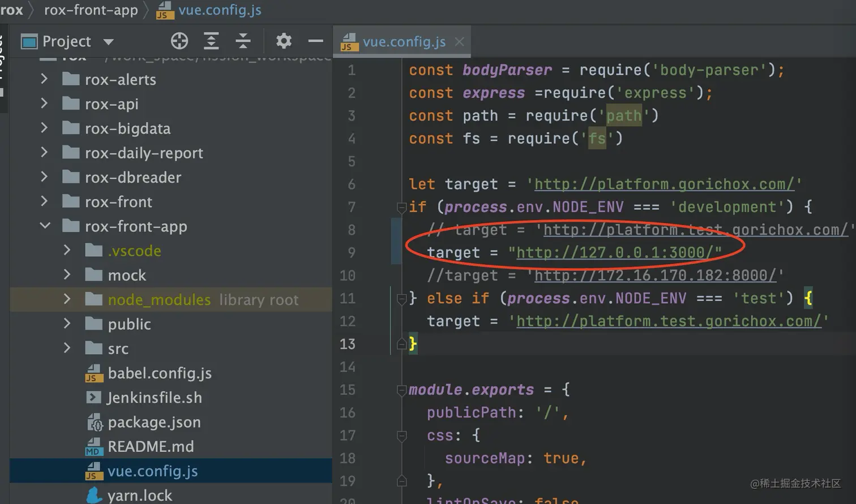Place cursor on 'sourceMap: true,' line
The height and width of the screenshot is (504, 856).
coord(516,458)
